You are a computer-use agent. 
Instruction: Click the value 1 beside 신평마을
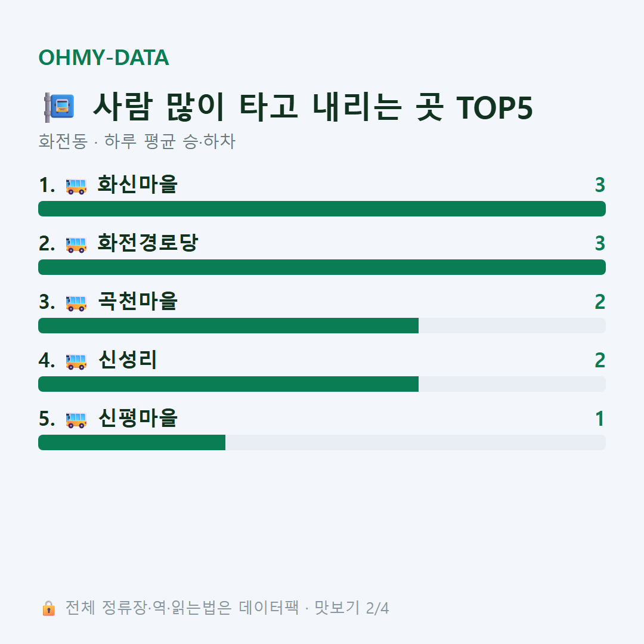[600, 419]
